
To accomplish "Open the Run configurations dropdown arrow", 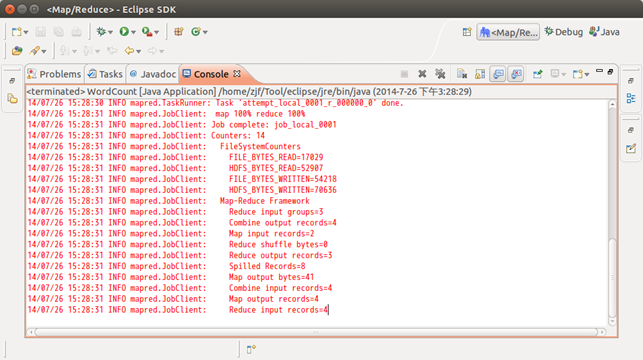I will coord(133,32).
